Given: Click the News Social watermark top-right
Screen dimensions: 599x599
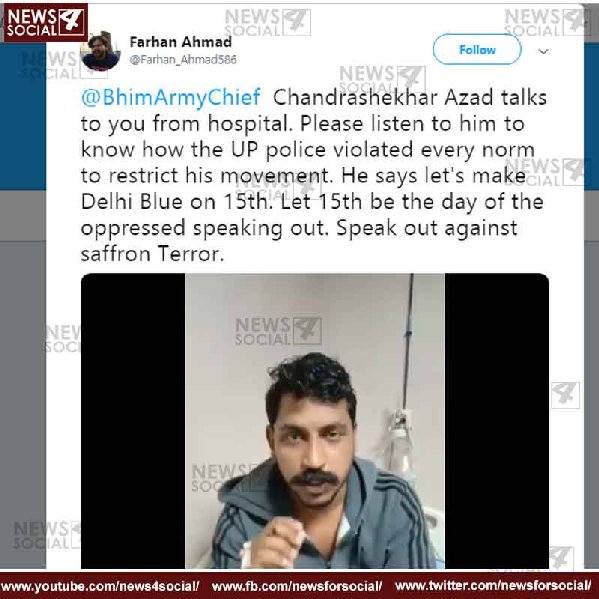Looking at the screenshot, I should [547, 22].
